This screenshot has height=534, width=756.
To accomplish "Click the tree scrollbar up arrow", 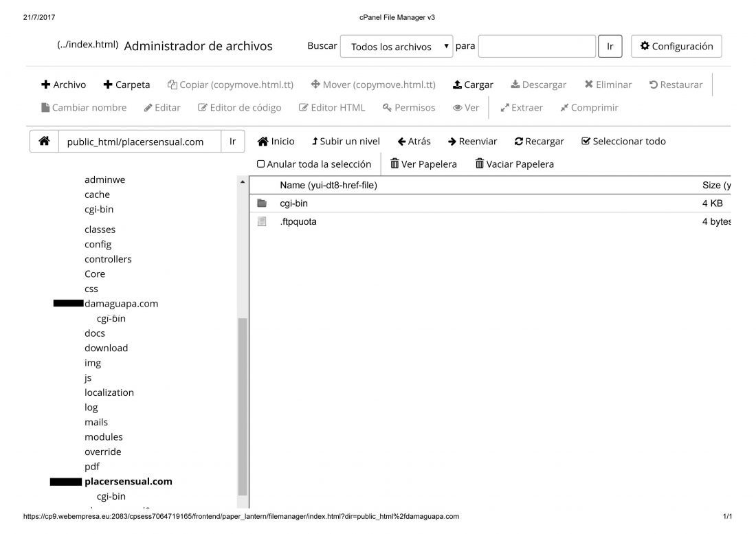I will [x=243, y=181].
